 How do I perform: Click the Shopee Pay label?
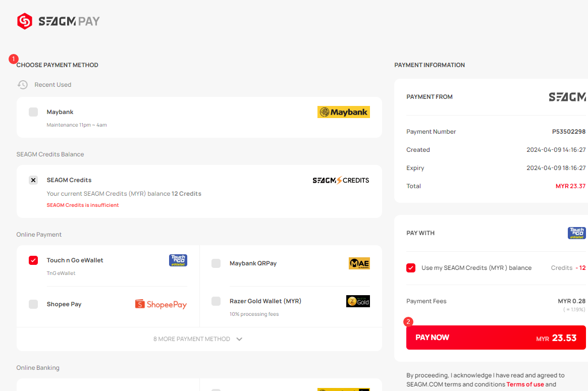pyautogui.click(x=64, y=304)
